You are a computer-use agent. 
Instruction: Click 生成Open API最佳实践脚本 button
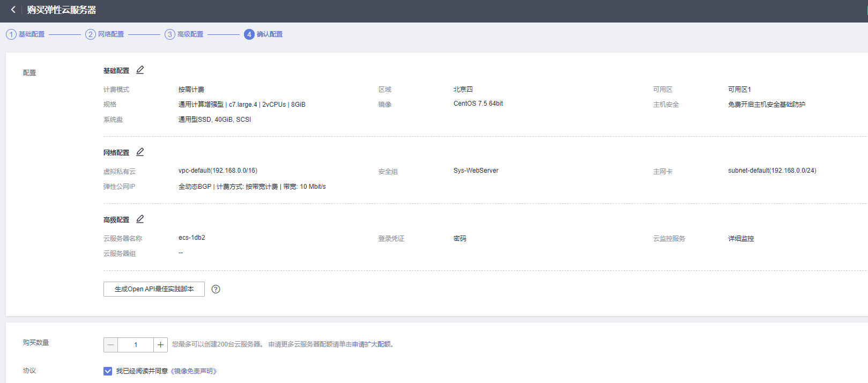(x=154, y=289)
